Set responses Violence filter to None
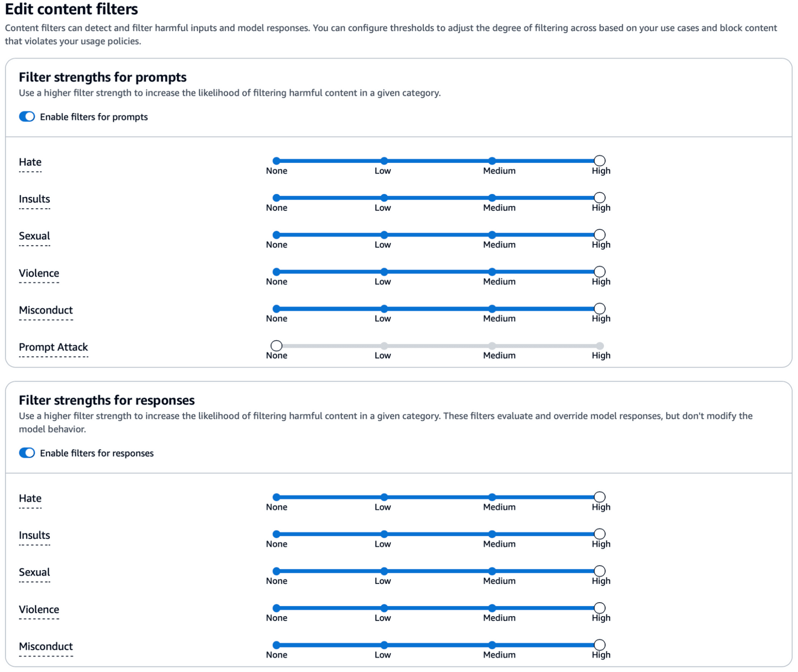The image size is (798, 672). click(x=277, y=608)
